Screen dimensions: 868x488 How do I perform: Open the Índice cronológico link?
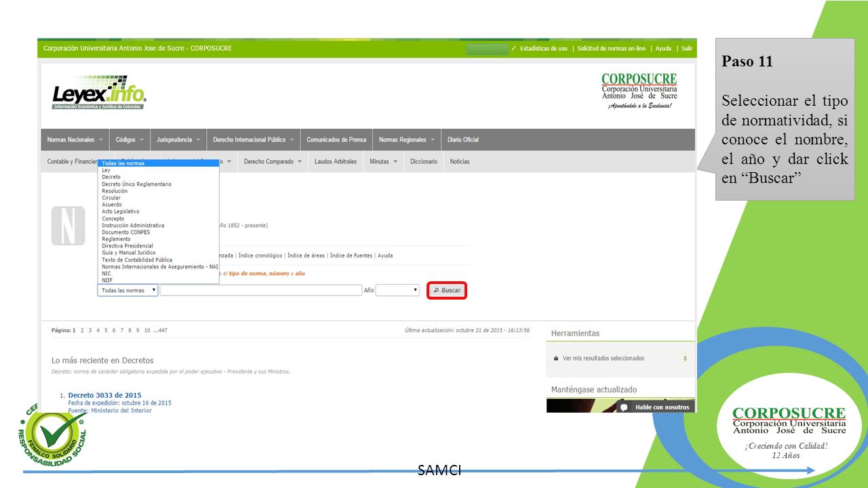coord(260,256)
